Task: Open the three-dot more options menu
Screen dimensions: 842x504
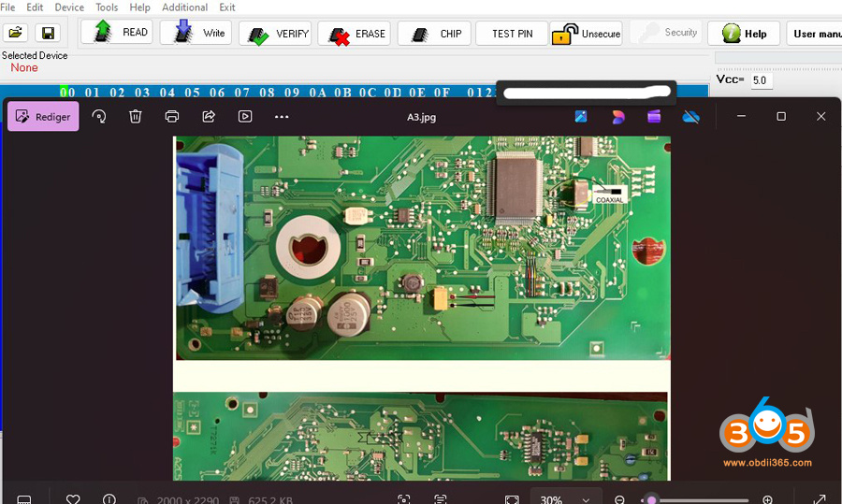Action: coord(282,117)
